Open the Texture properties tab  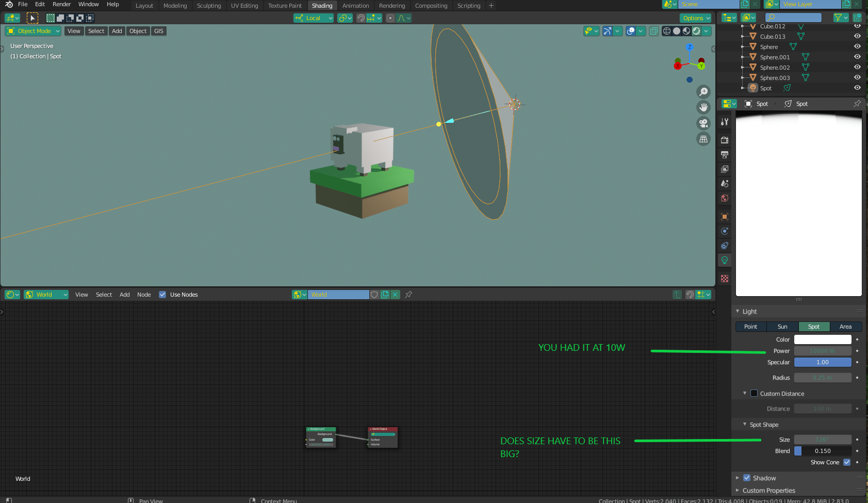coord(725,279)
